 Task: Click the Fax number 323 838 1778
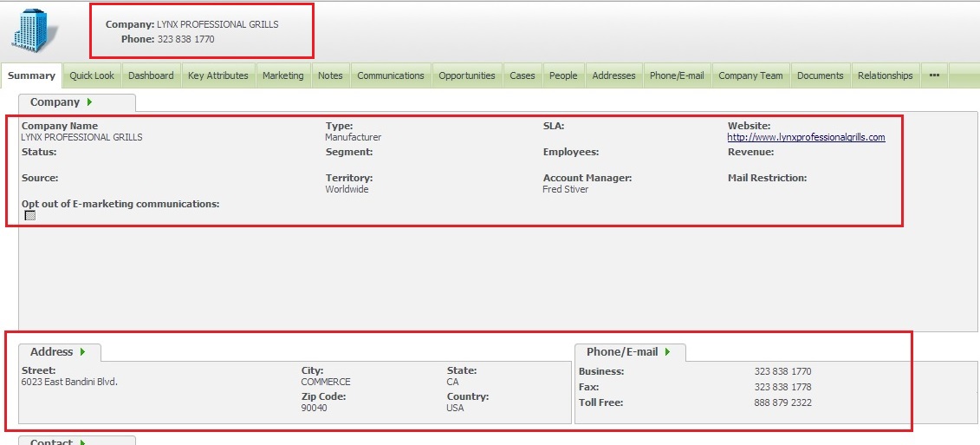(x=782, y=387)
